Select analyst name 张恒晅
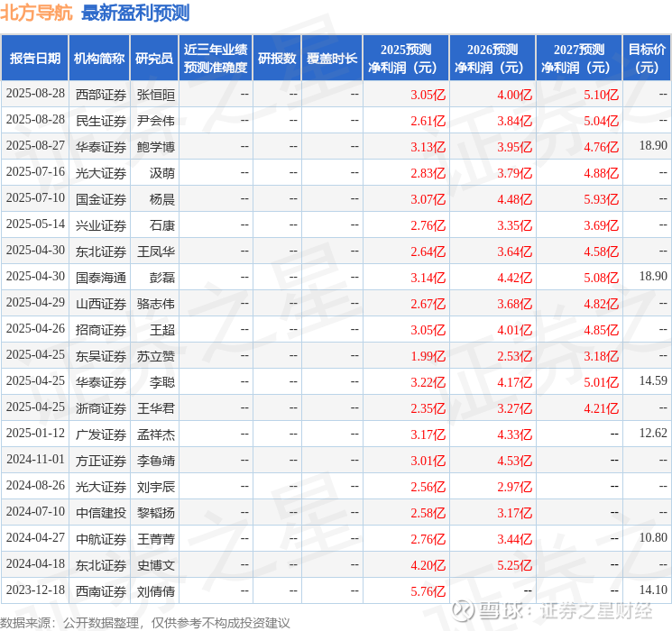This screenshot has width=672, height=631. (156, 95)
